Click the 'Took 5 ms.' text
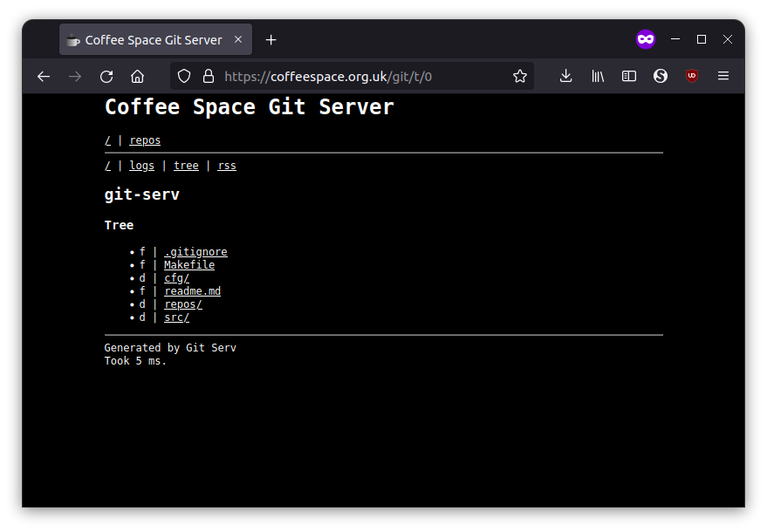The image size is (767, 532). 135,361
